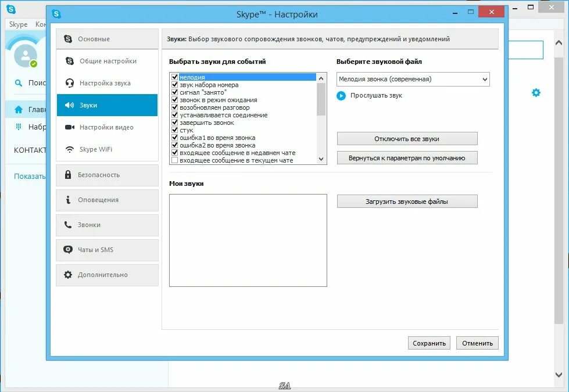
Task: Click the info icon next to Оповещения
Action: 68,200
